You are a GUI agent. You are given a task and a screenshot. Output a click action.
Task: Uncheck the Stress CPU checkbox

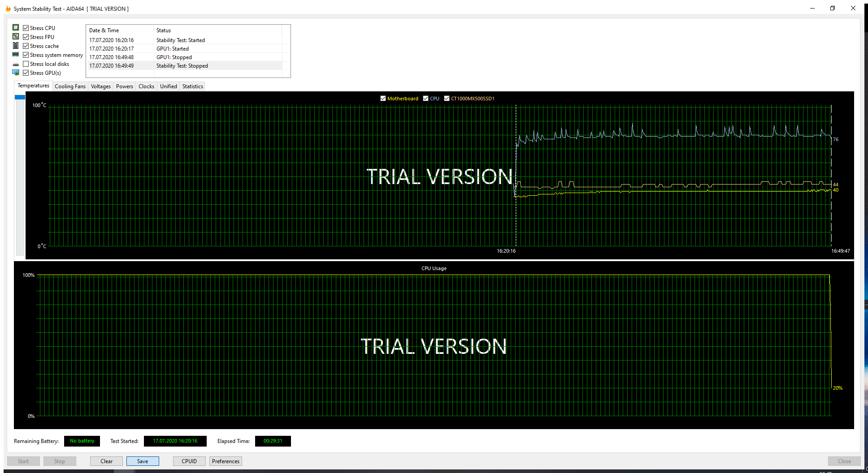point(26,27)
